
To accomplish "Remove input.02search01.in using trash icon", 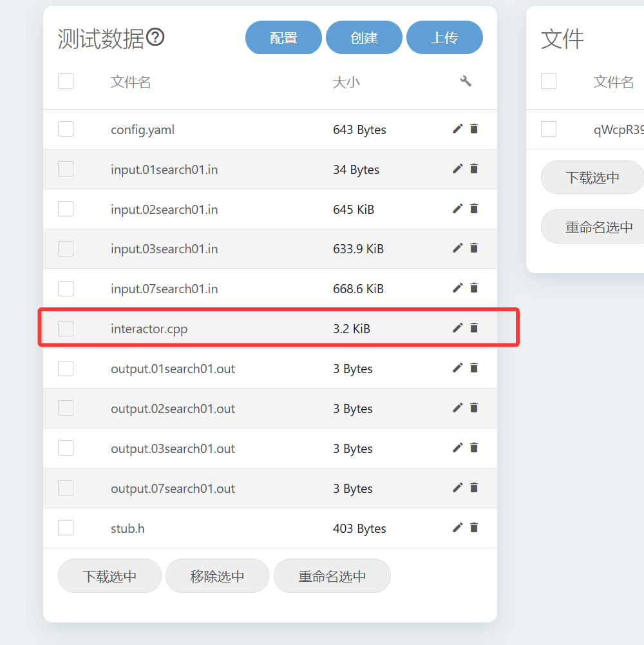I will point(474,209).
